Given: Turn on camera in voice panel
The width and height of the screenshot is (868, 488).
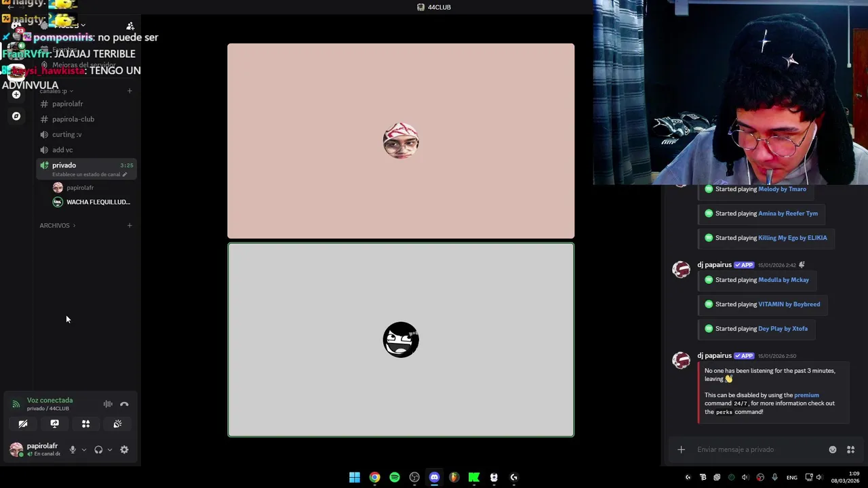Looking at the screenshot, I should point(23,424).
